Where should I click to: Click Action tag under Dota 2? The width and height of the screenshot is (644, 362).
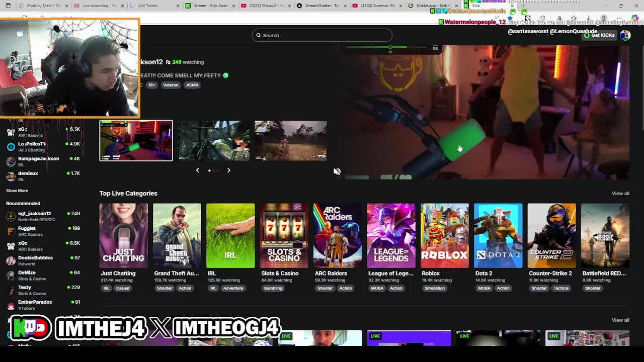(x=503, y=289)
